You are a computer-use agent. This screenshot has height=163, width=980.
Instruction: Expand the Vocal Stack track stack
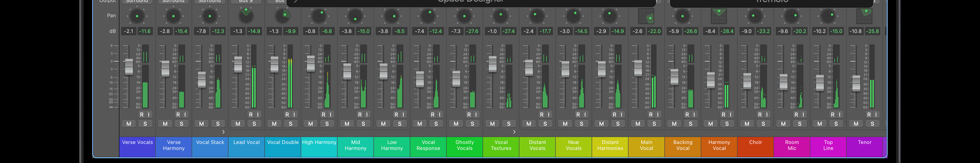[223, 132]
